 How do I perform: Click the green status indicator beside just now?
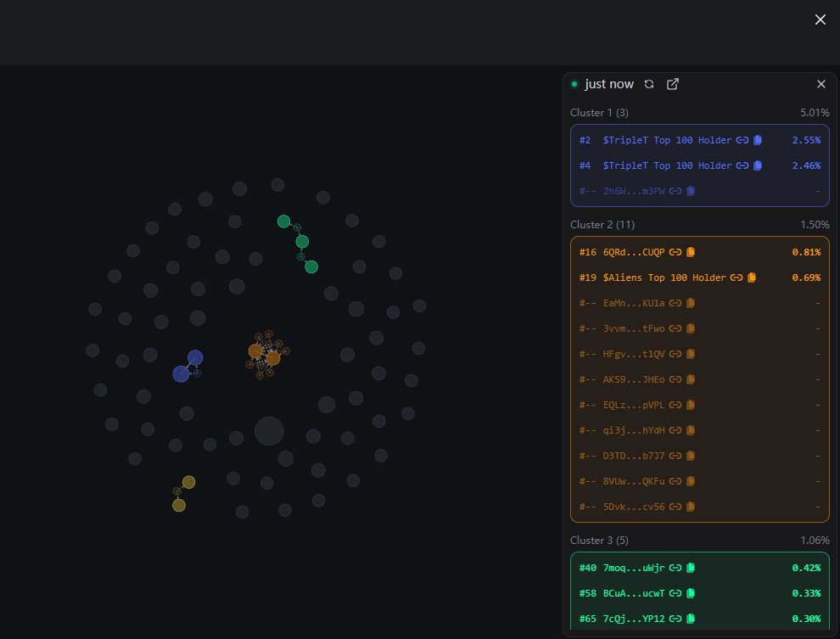574,84
